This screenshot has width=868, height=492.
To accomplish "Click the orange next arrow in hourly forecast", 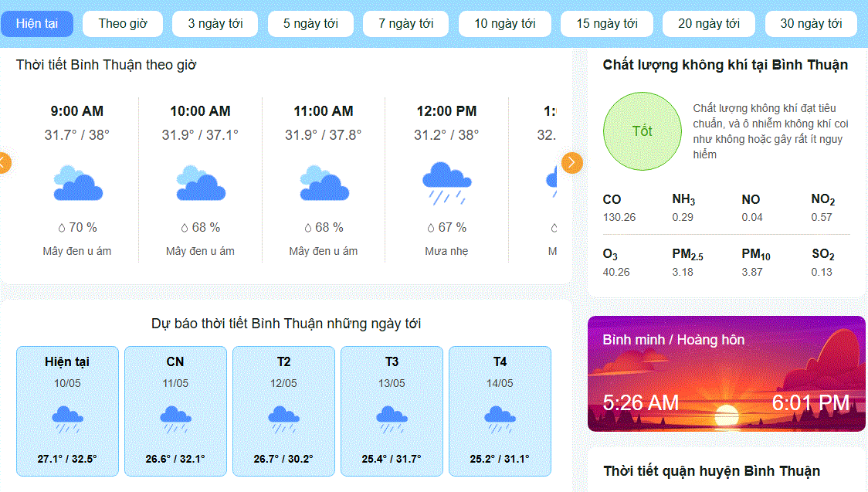I will pos(571,163).
